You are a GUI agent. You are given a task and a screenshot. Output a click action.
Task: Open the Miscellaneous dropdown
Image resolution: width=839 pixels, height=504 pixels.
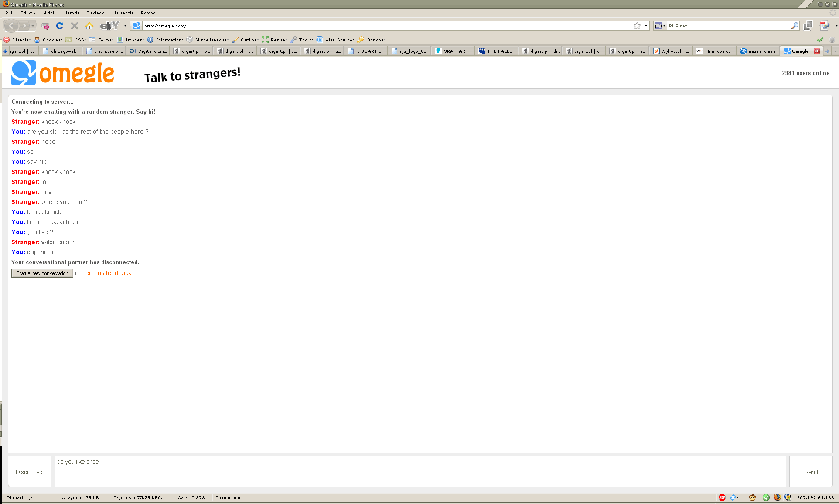pyautogui.click(x=208, y=40)
